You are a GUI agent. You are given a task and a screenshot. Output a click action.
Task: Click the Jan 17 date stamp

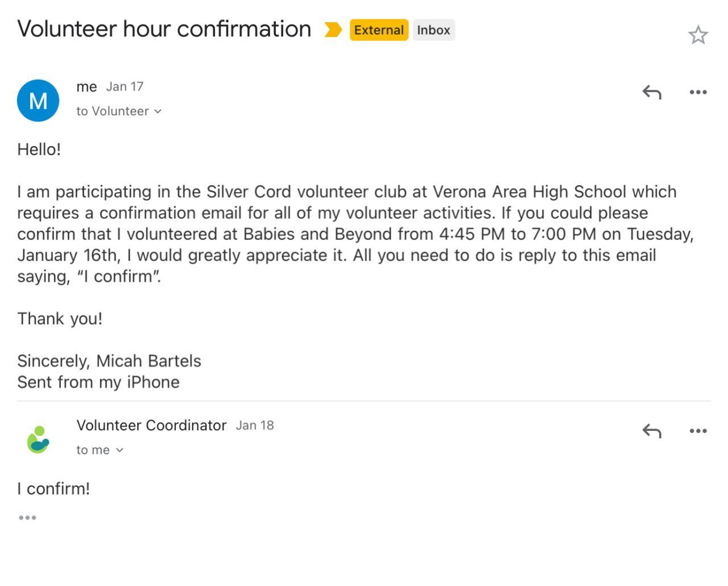[125, 87]
